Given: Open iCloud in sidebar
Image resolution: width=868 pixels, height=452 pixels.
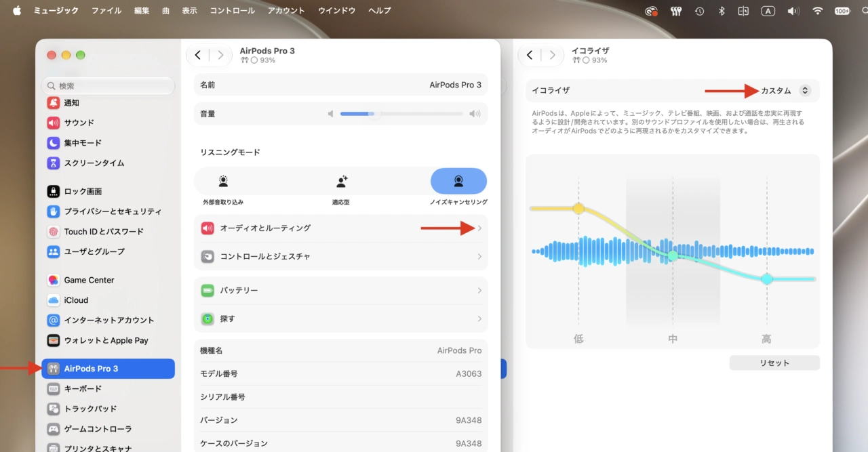Looking at the screenshot, I should (x=108, y=300).
